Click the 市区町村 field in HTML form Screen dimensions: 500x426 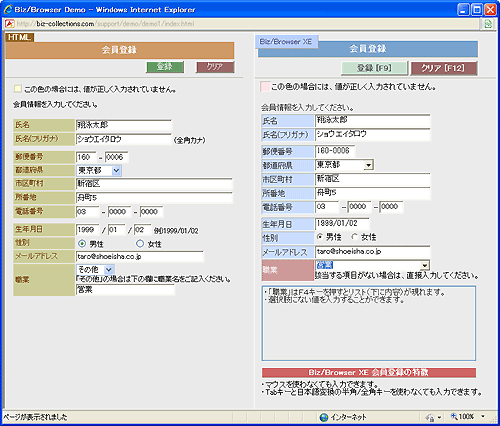pyautogui.click(x=154, y=184)
